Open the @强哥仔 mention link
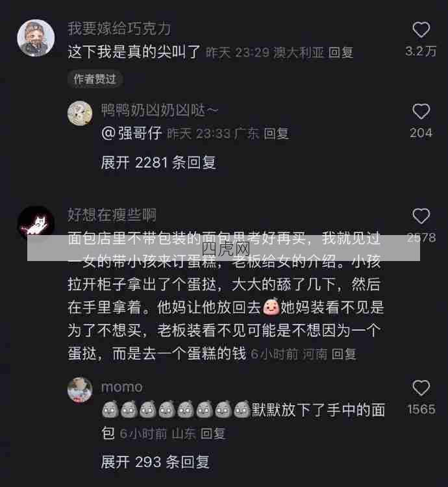The height and width of the screenshot is (487, 448). (x=131, y=133)
